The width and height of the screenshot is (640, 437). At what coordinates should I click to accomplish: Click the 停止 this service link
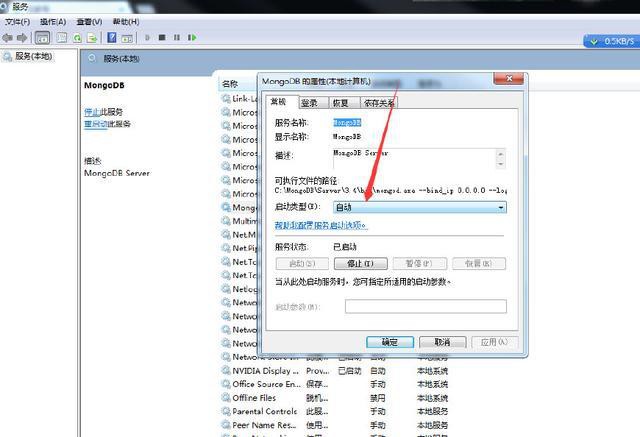click(92, 111)
